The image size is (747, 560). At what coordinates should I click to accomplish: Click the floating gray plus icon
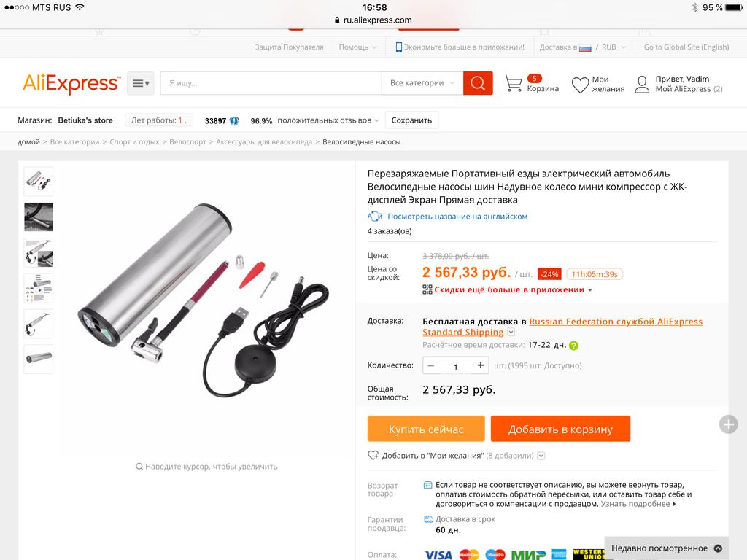(728, 424)
